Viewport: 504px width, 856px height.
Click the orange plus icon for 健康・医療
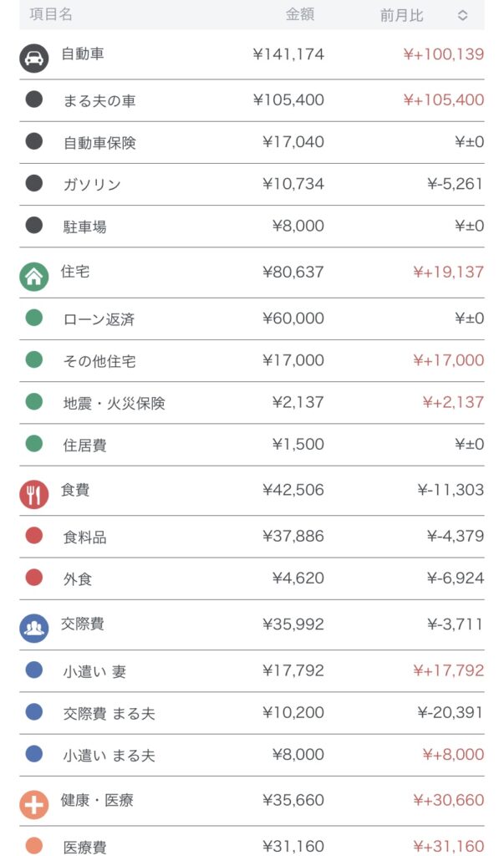pyautogui.click(x=34, y=804)
